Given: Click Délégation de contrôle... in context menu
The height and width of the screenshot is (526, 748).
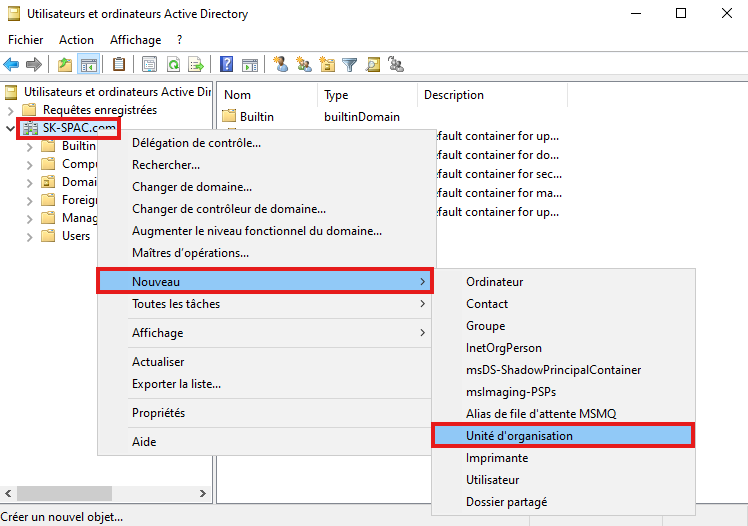Looking at the screenshot, I should (x=196, y=143).
